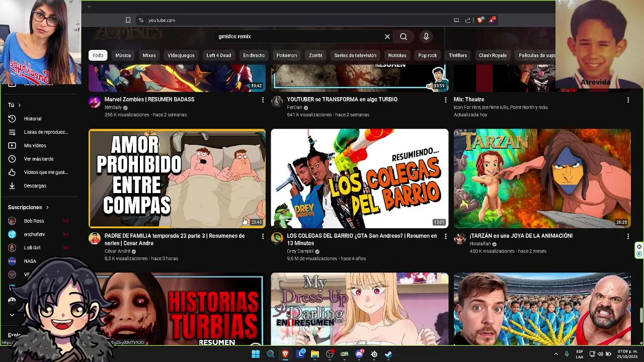
Task: Open PADRE DE FAMILIA temporada 23 title link
Action: [x=175, y=239]
